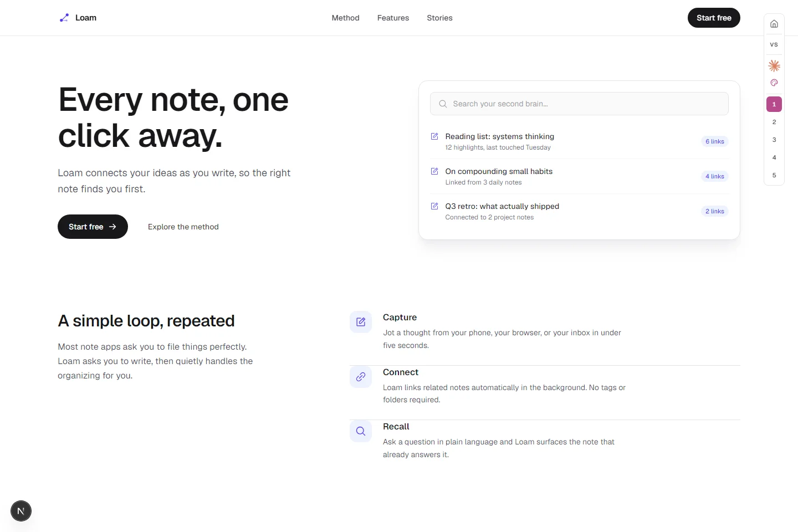This screenshot has width=798, height=532.
Task: Focus the Search your second brain field
Action: (579, 104)
